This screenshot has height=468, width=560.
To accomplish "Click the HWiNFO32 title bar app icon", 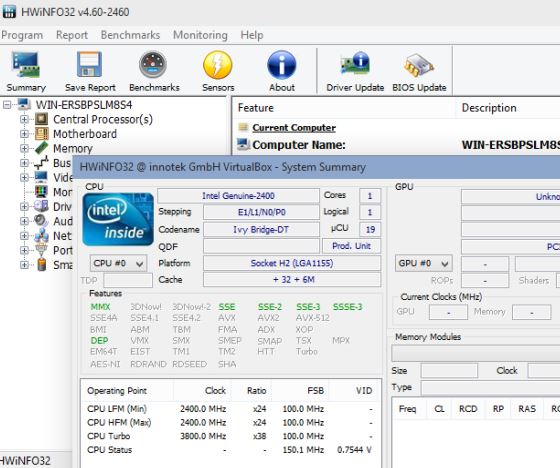I will pos(9,12).
